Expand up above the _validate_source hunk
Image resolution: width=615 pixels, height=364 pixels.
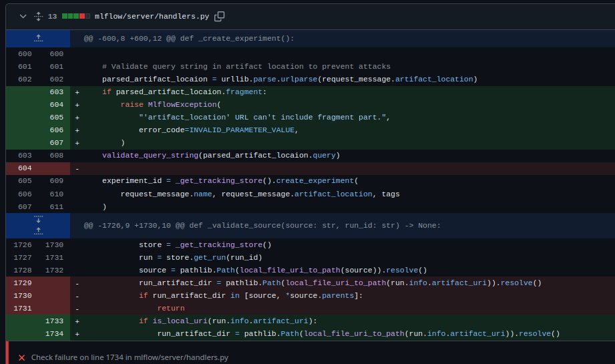coord(38,230)
